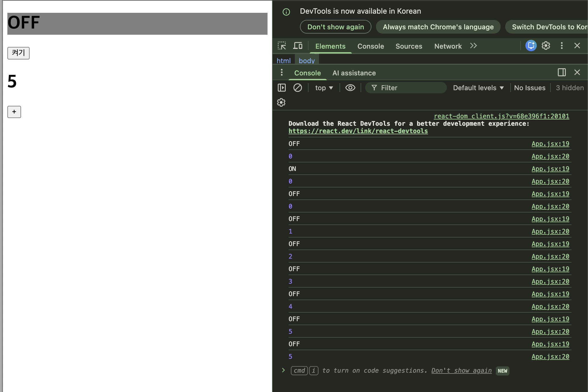Open console settings gear icon
588x392 pixels.
point(281,102)
